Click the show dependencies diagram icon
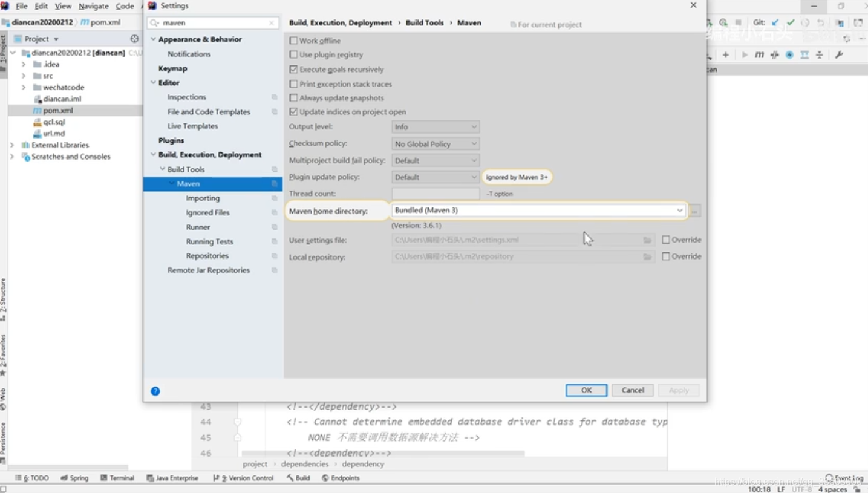 click(804, 54)
